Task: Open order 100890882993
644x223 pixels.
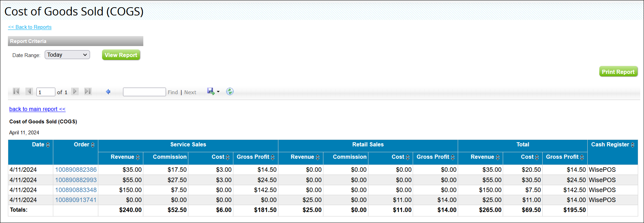Action: pyautogui.click(x=76, y=180)
